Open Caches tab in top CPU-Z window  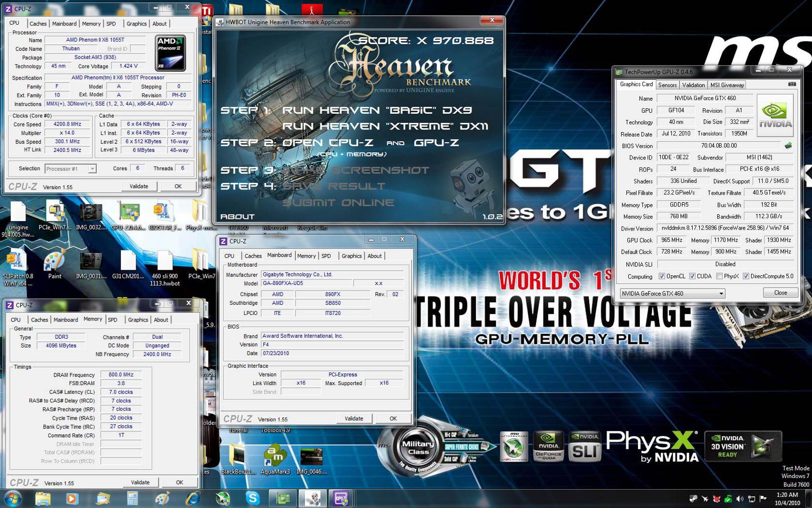[38, 23]
